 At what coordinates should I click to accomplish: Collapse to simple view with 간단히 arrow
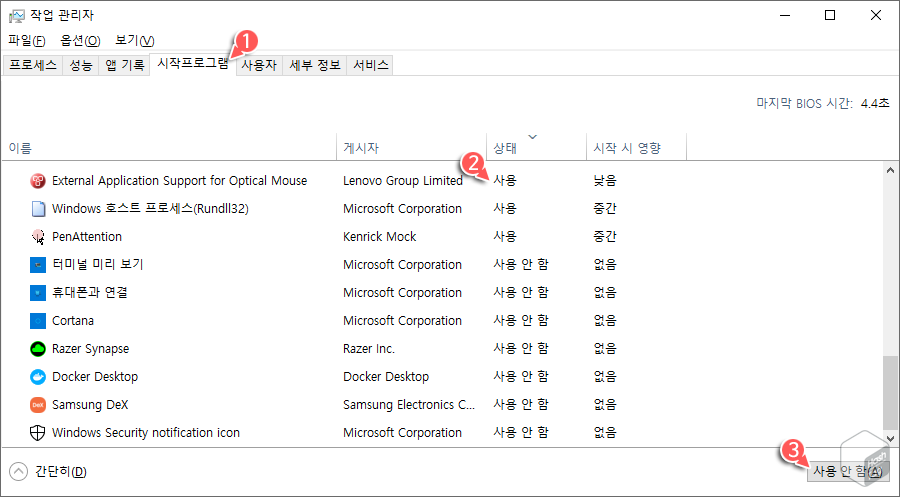tap(18, 472)
